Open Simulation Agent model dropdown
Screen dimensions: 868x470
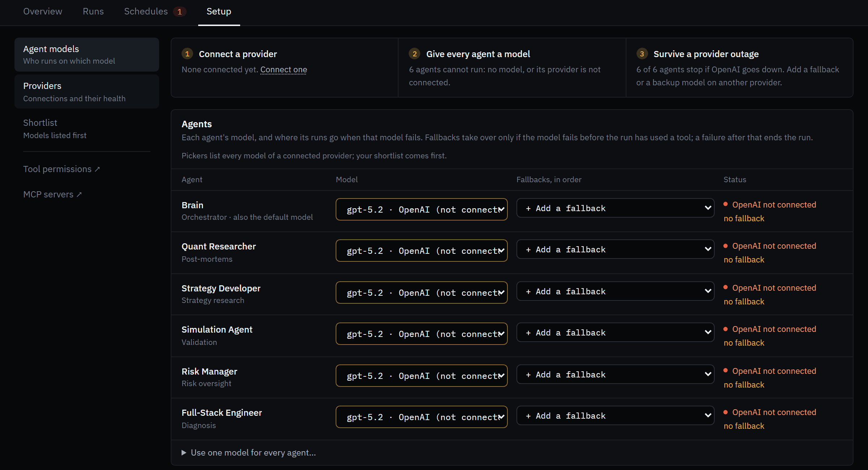pyautogui.click(x=421, y=334)
